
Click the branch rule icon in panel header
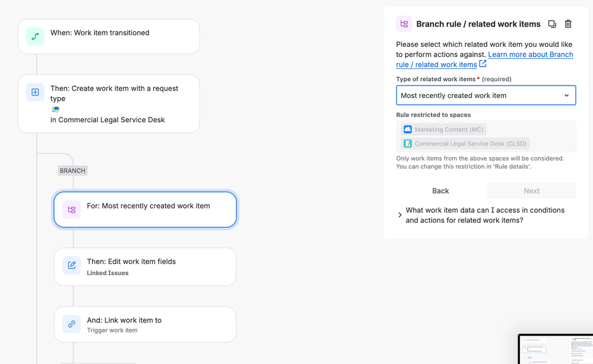(404, 24)
